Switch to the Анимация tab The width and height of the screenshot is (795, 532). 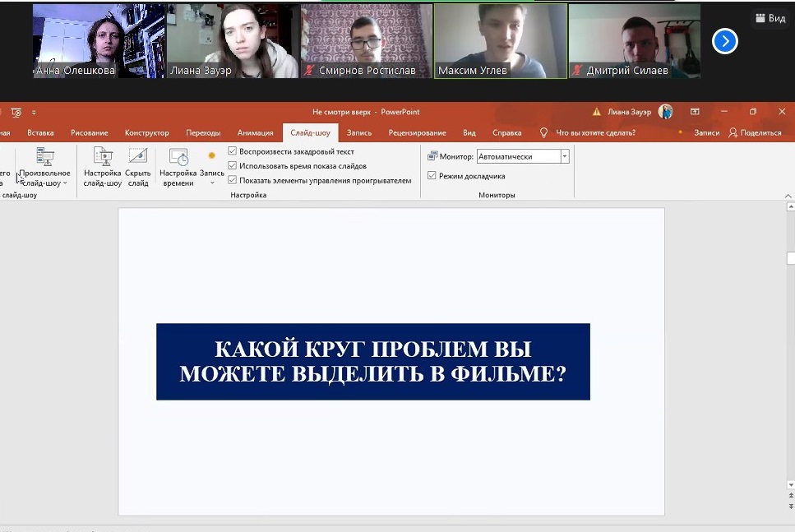tap(255, 132)
